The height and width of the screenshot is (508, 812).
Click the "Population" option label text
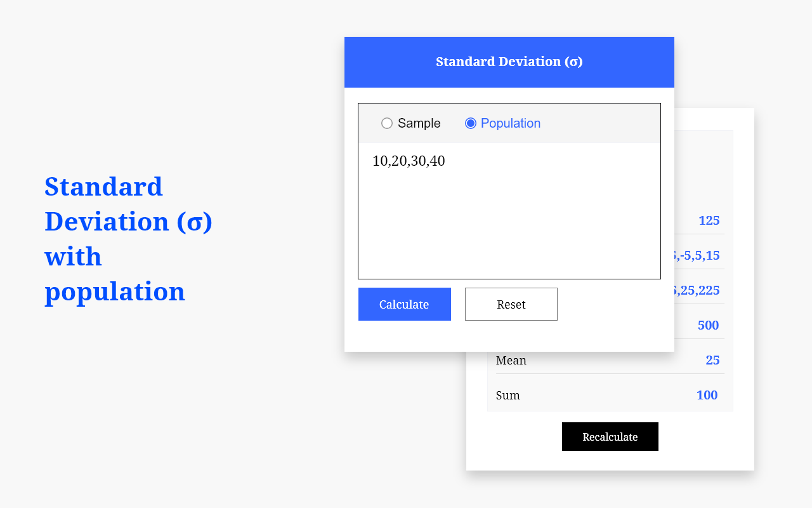pos(511,123)
